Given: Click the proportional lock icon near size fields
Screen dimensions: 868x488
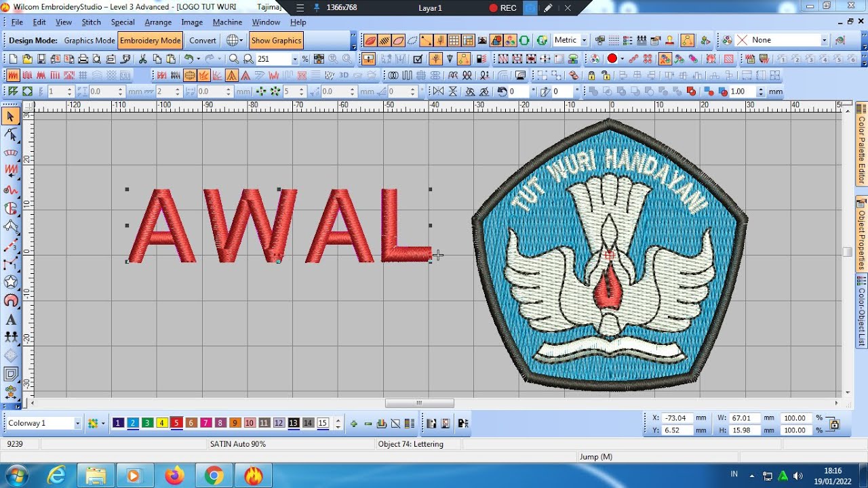Looking at the screenshot, I should click(834, 424).
